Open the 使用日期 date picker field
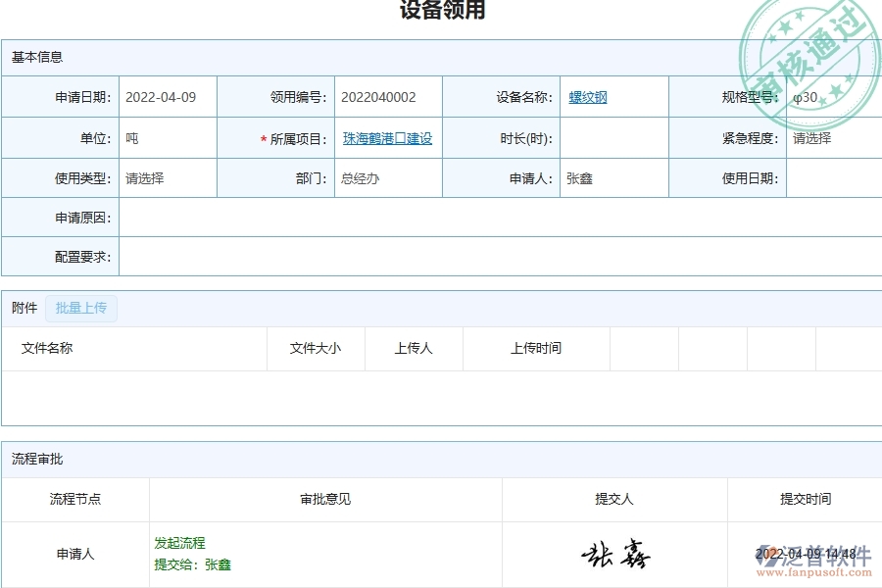This screenshot has height=588, width=882. point(834,178)
